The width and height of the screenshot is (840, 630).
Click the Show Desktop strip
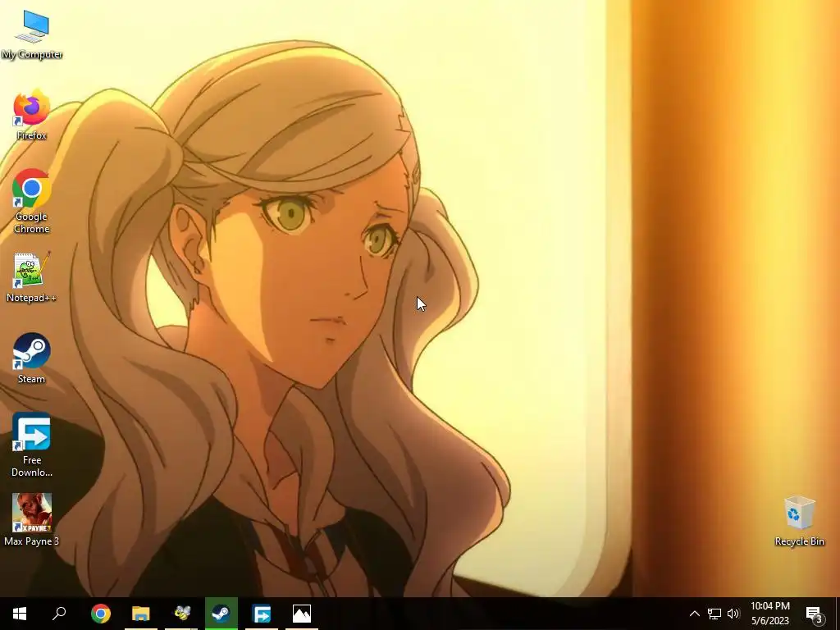837,614
